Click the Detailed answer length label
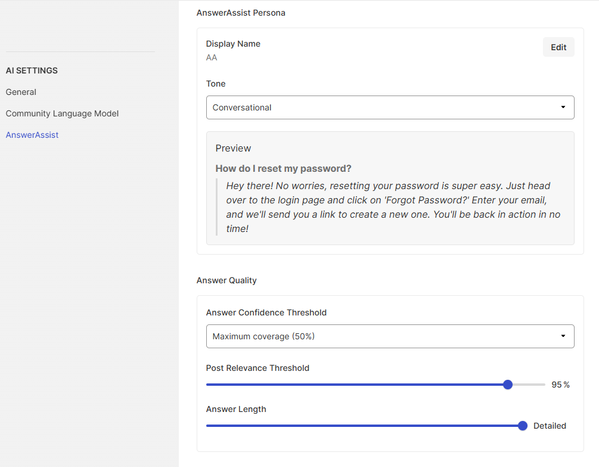The height and width of the screenshot is (467, 599). (550, 426)
